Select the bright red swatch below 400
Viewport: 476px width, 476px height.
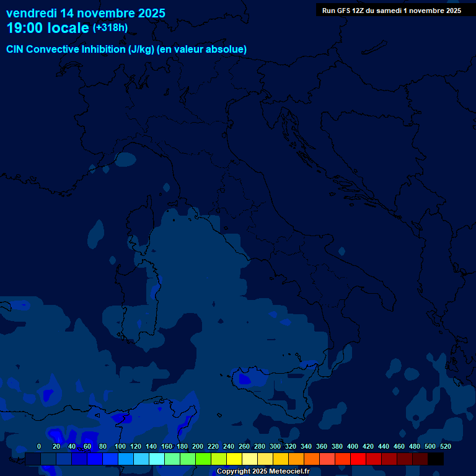pos(358,459)
